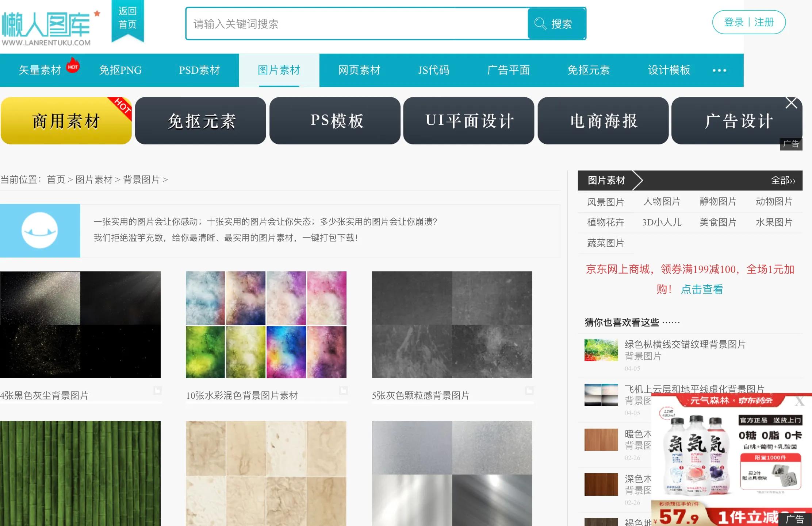The height and width of the screenshot is (526, 812).
Task: Click the copy icon on the gray grain thumbnail corner
Action: pos(529,390)
